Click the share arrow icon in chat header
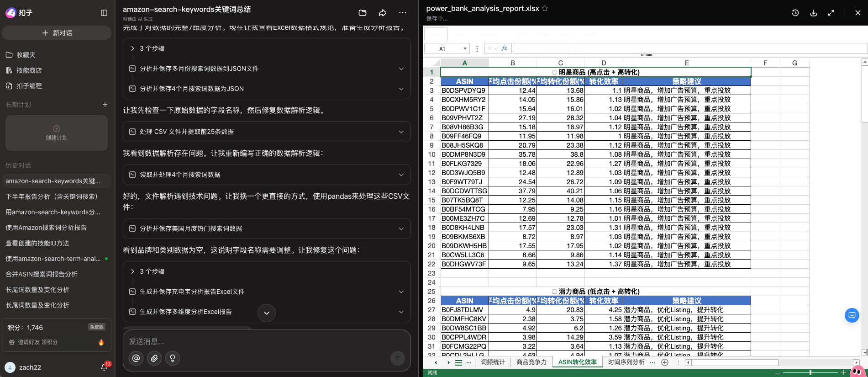 (383, 13)
